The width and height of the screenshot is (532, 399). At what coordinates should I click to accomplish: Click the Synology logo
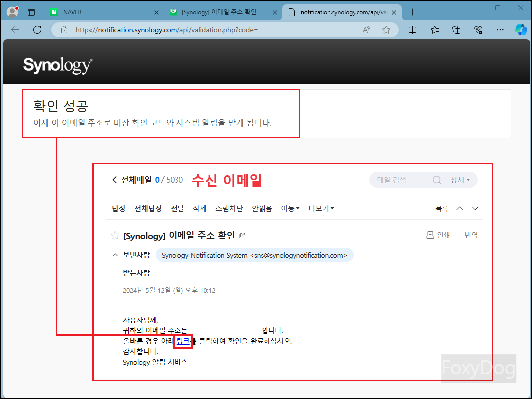tap(58, 65)
